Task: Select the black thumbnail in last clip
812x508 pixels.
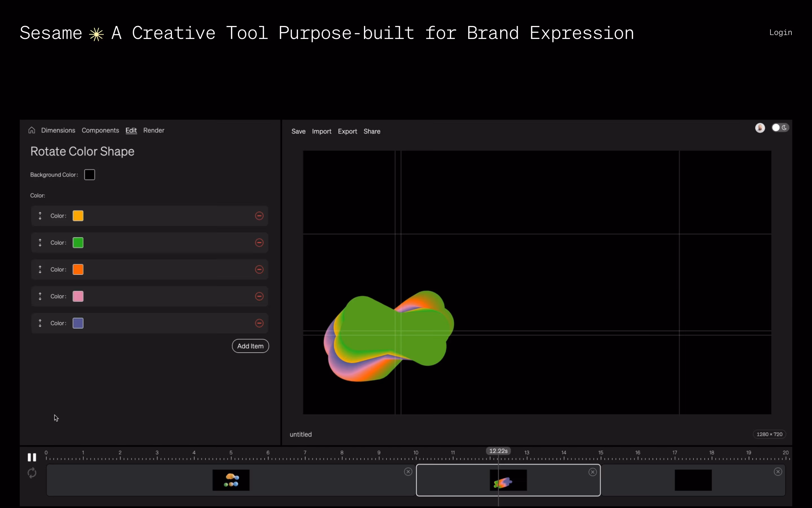Action: point(693,480)
